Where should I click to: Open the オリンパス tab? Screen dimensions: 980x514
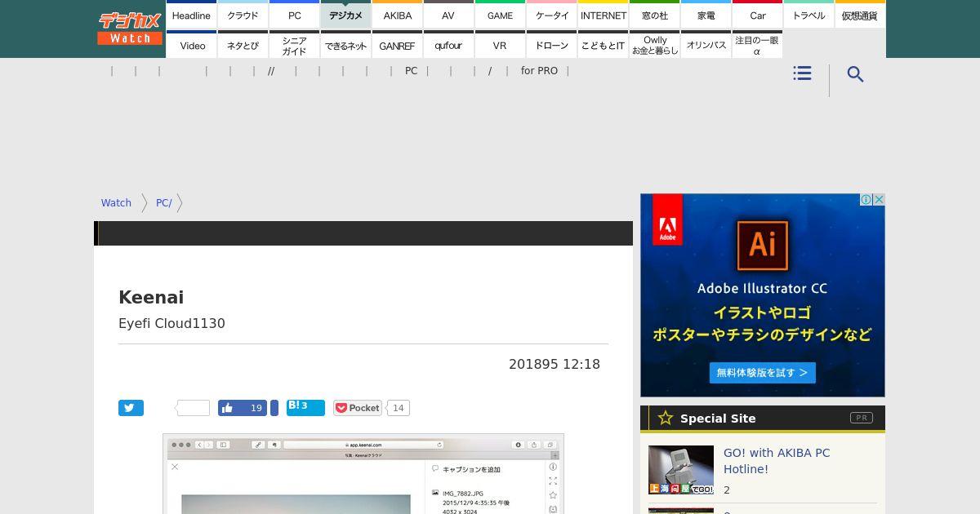click(x=706, y=45)
